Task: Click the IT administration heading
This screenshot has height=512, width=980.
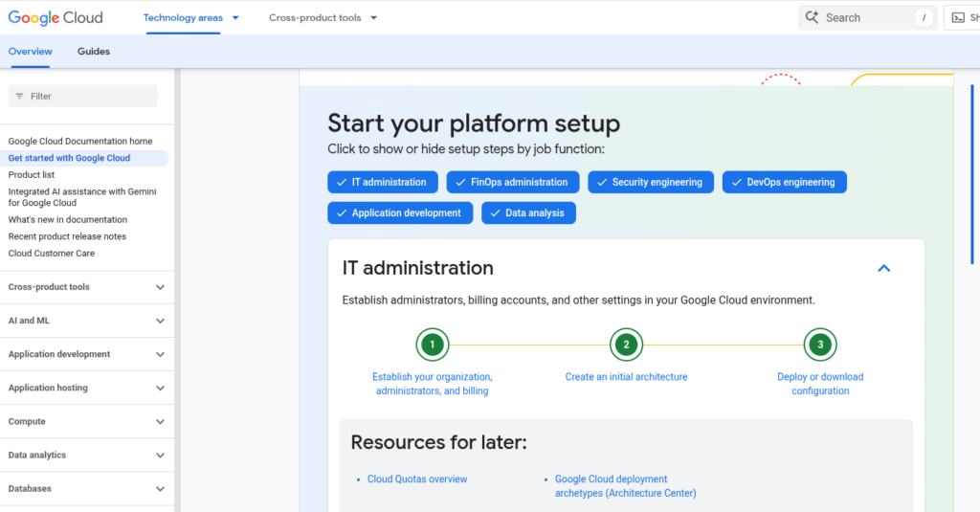Action: 417,268
